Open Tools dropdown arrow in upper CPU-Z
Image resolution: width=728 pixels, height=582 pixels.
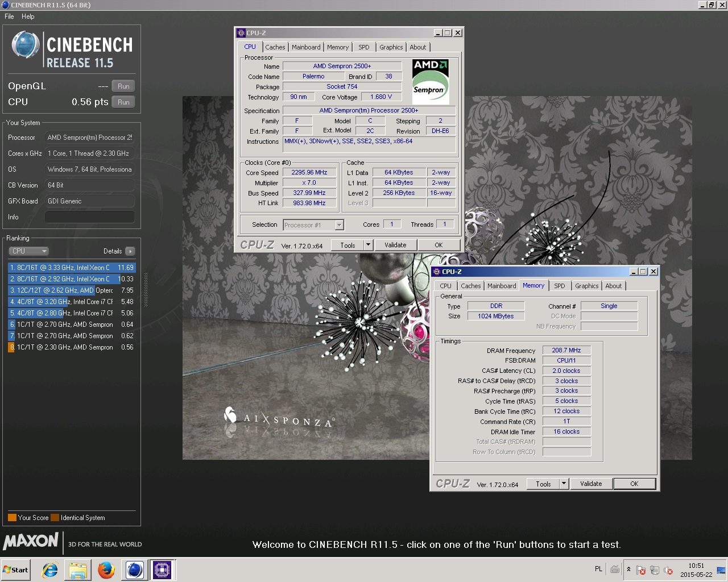[x=368, y=246]
